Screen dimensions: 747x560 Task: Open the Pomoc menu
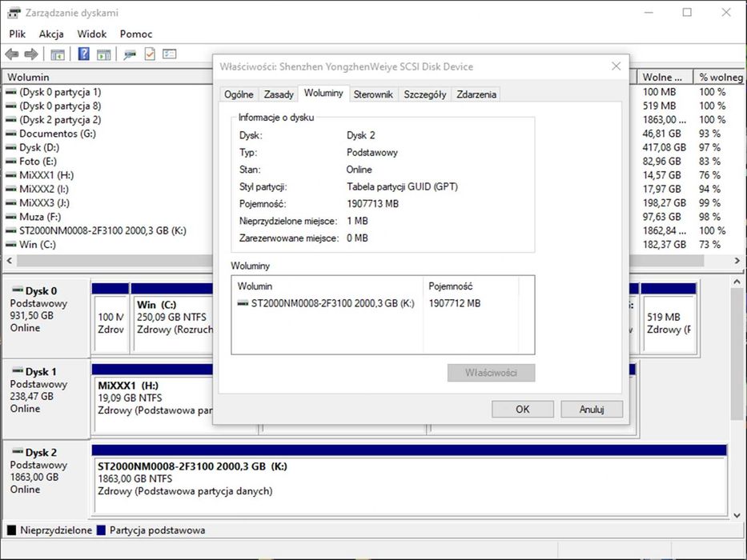point(136,34)
